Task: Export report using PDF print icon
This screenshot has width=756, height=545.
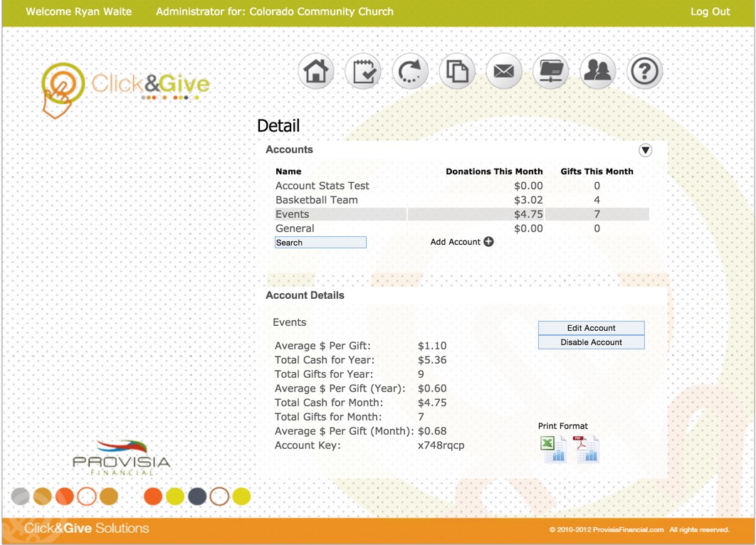Action: pos(585,449)
